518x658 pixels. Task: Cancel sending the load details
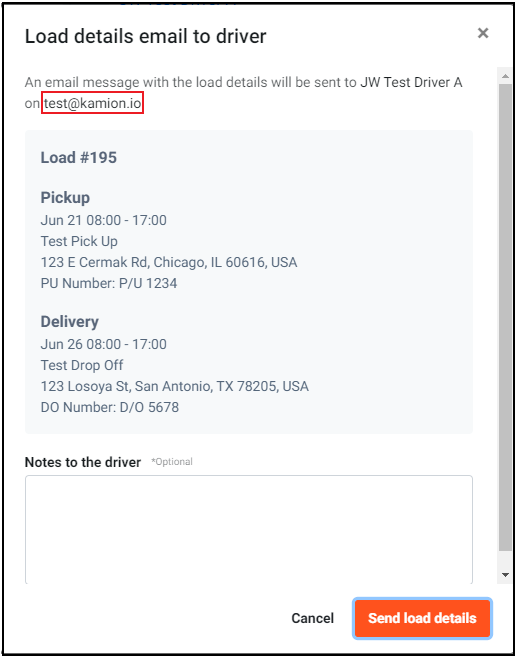tap(313, 618)
